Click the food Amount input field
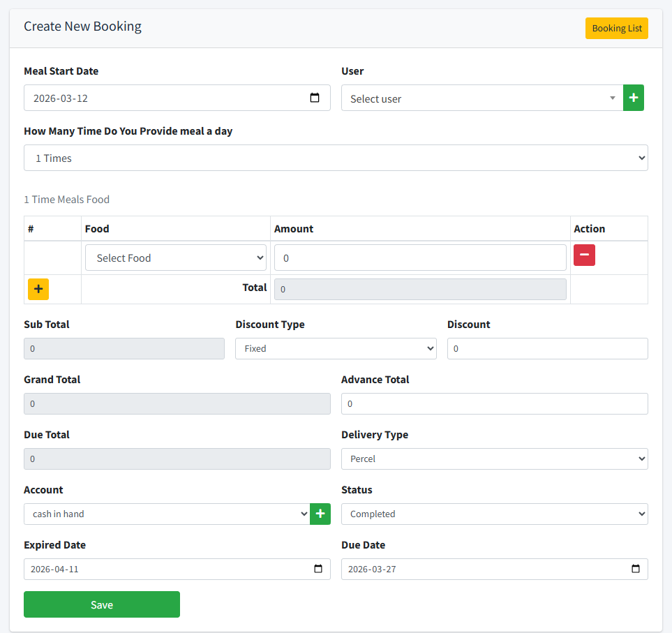The image size is (672, 633). click(x=419, y=258)
